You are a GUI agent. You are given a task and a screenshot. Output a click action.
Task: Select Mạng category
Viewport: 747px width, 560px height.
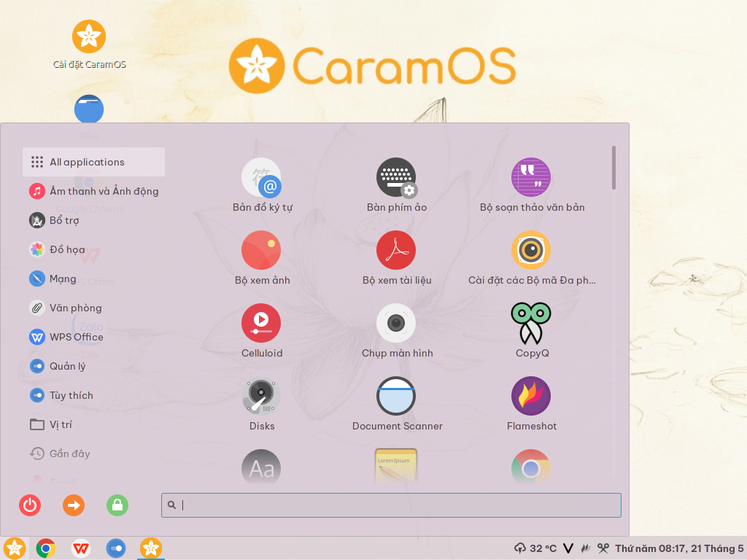click(x=93, y=279)
